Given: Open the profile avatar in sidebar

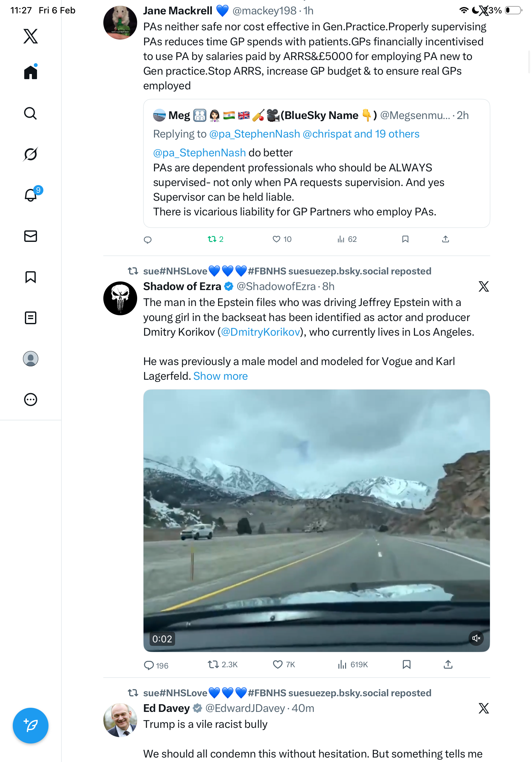Looking at the screenshot, I should pos(31,359).
